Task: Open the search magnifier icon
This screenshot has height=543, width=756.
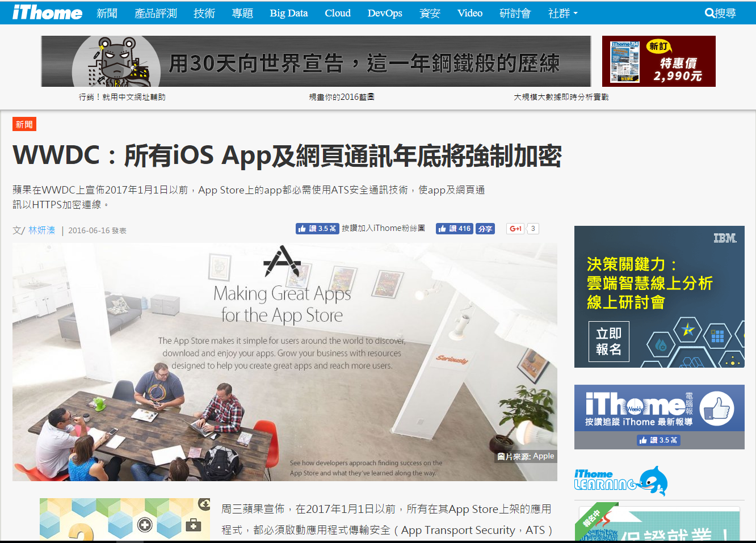Action: point(709,13)
